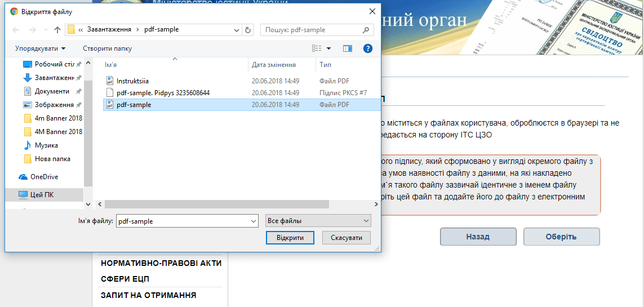Screen dimensions: 644x307
Task: Open the Help question mark icon
Action: tap(368, 48)
